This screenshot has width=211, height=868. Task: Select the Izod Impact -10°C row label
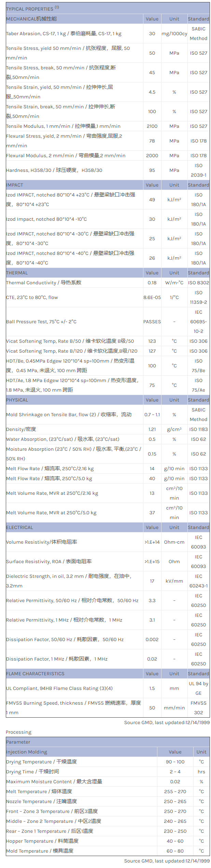46,219
